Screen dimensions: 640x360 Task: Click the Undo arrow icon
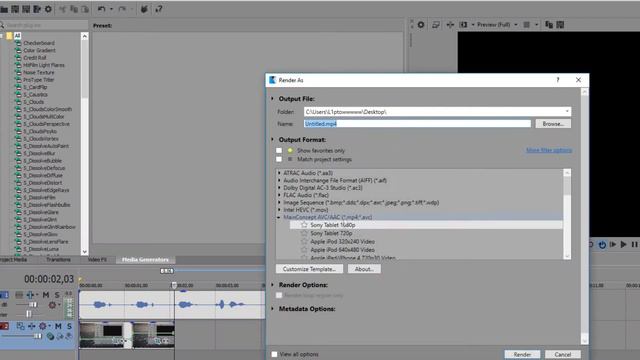tap(102, 9)
